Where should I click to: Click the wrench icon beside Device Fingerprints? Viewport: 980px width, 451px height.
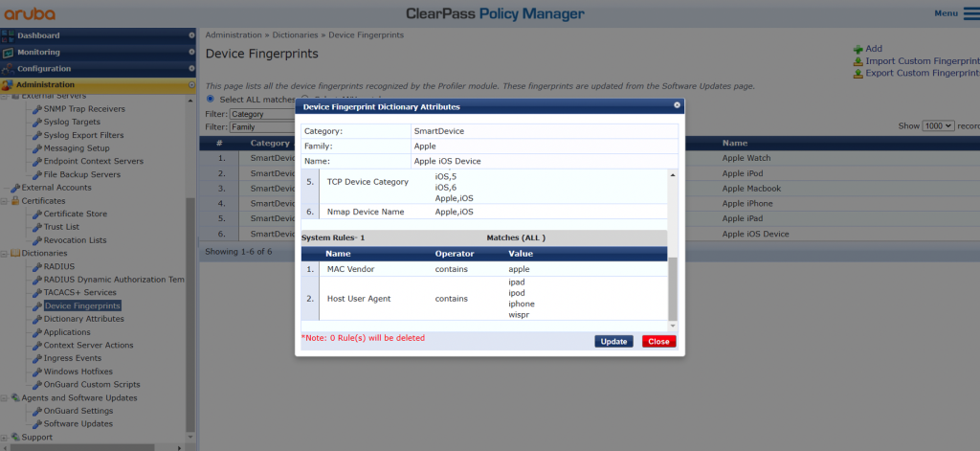(x=37, y=305)
